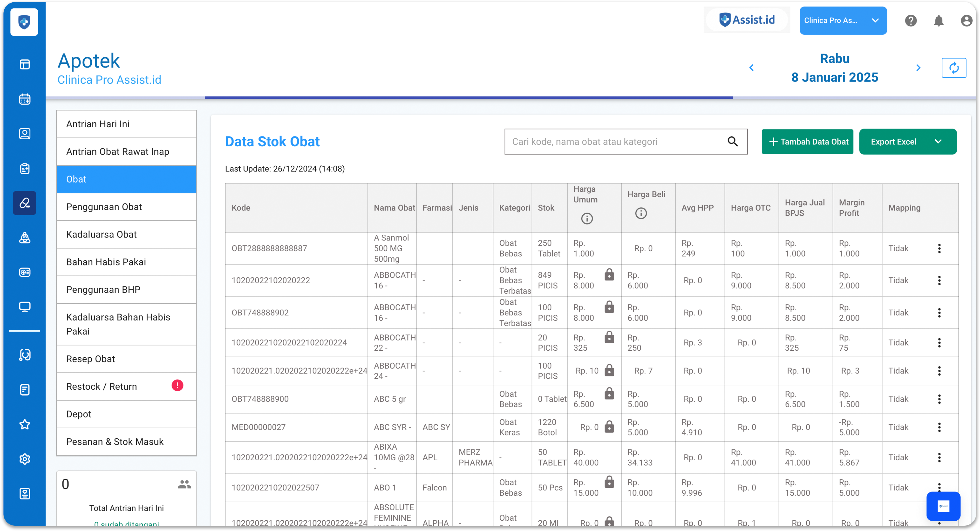Open the payment card sidebar icon
The width and height of the screenshot is (980, 531).
point(25,272)
